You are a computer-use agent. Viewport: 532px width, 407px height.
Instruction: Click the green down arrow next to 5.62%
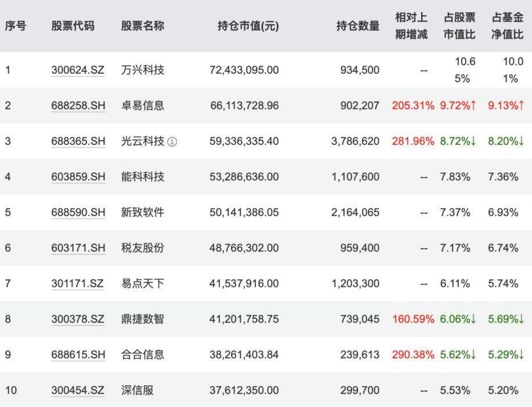(x=473, y=354)
